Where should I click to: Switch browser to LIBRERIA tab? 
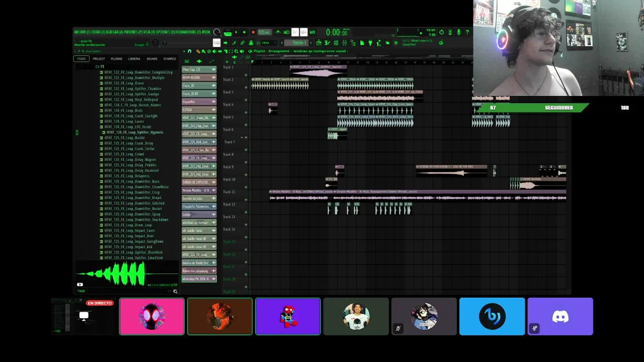pos(134,59)
